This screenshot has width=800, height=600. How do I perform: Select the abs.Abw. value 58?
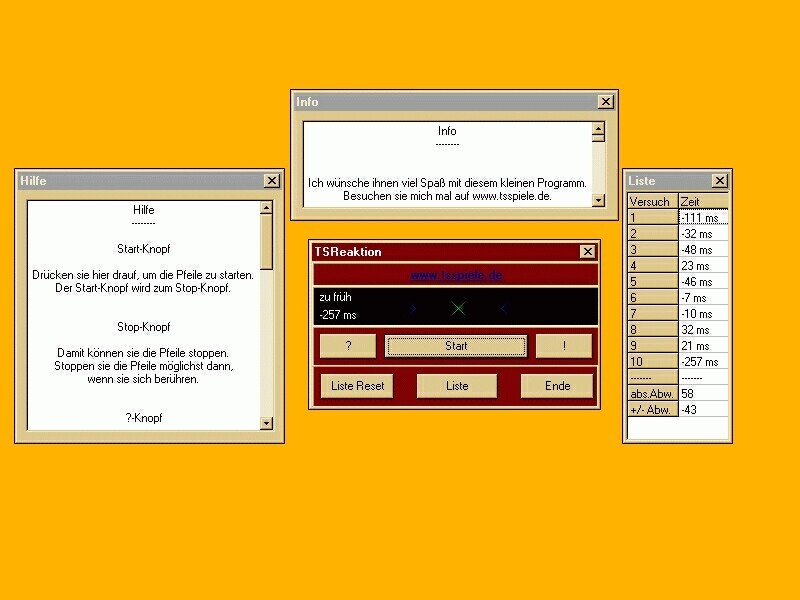pos(704,394)
